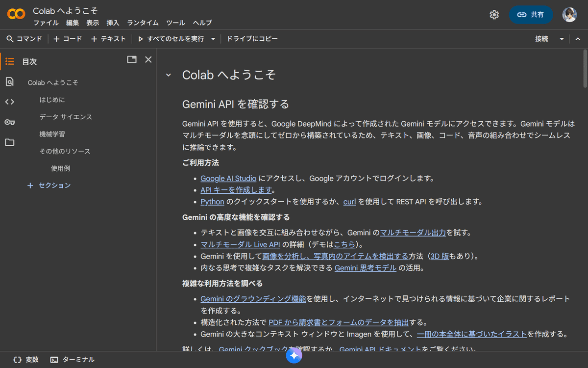Open 画像を分析し、写真内のアイテムを検出する link

click(335, 256)
